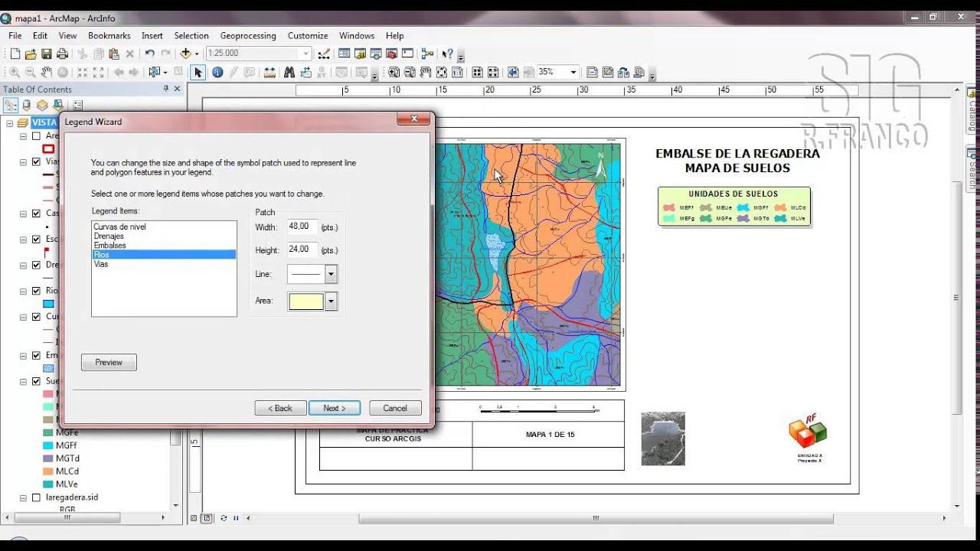The width and height of the screenshot is (980, 551).
Task: Open Change Layout icon
Action: tap(623, 72)
